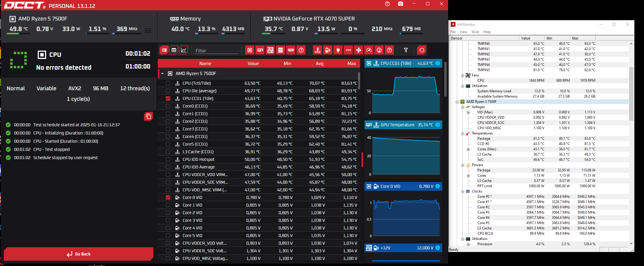Take a screenshot with camera icon
644x266 pixels.
click(x=401, y=4)
